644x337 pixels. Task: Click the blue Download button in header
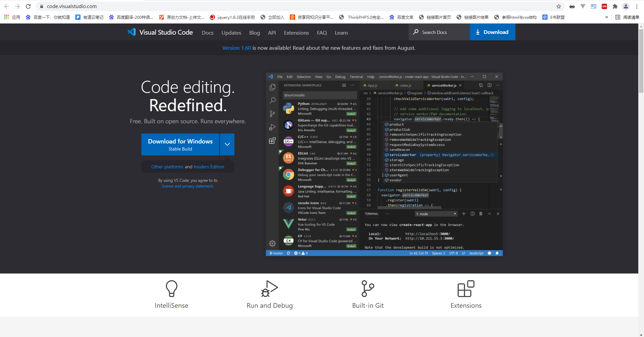(x=493, y=32)
